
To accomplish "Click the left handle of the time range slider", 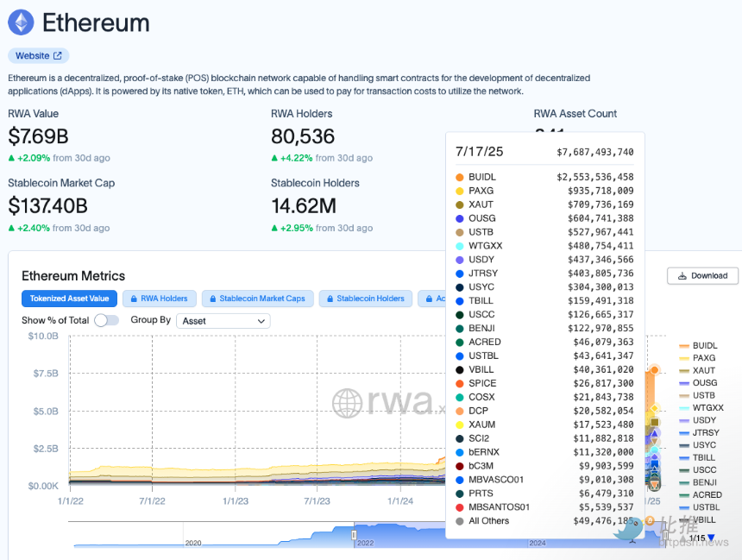I will click(354, 536).
